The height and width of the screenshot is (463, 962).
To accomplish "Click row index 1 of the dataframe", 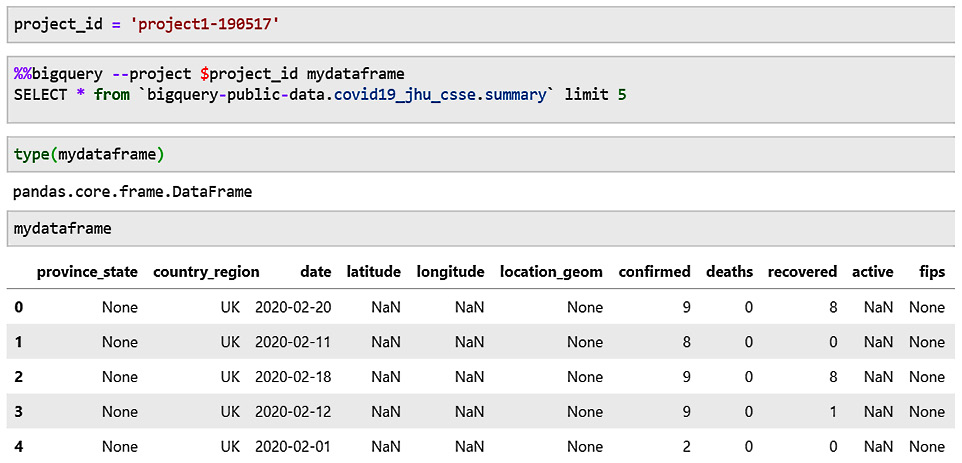I will [18, 342].
